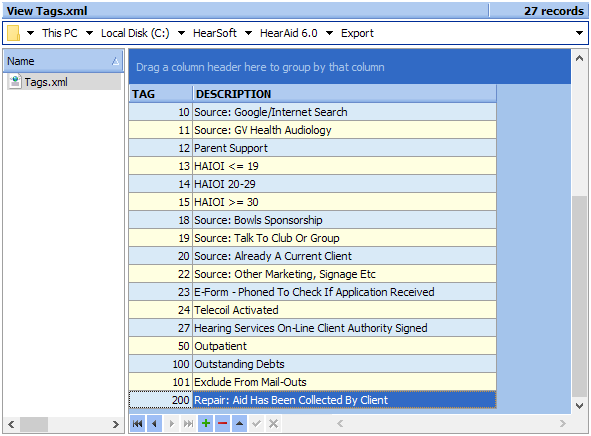The image size is (591, 436).
Task: Post edit with checkmark button
Action: (x=256, y=424)
